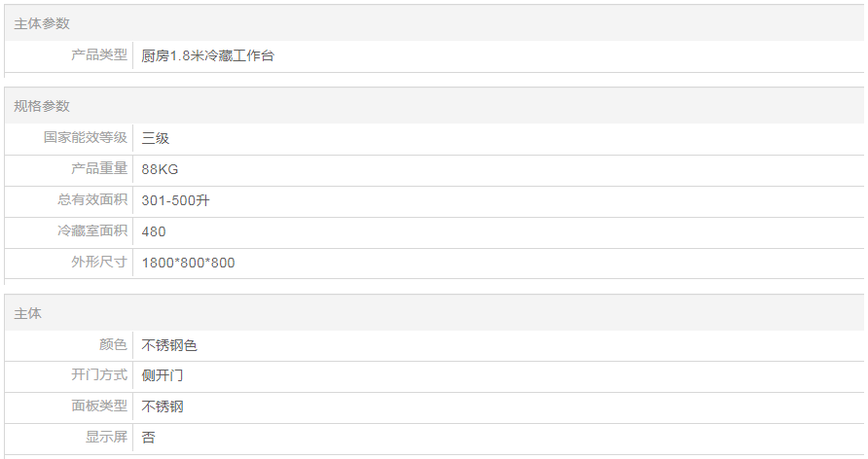The width and height of the screenshot is (868, 459).
Task: Click the 外形尺寸 label
Action: click(x=99, y=263)
